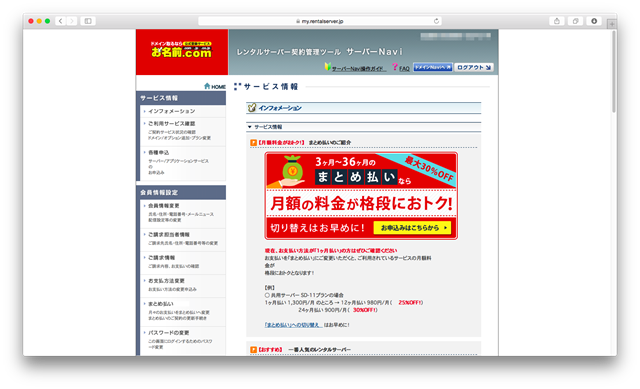
Task: Open 会員情報変更 in the sidebar
Action: [x=164, y=205]
